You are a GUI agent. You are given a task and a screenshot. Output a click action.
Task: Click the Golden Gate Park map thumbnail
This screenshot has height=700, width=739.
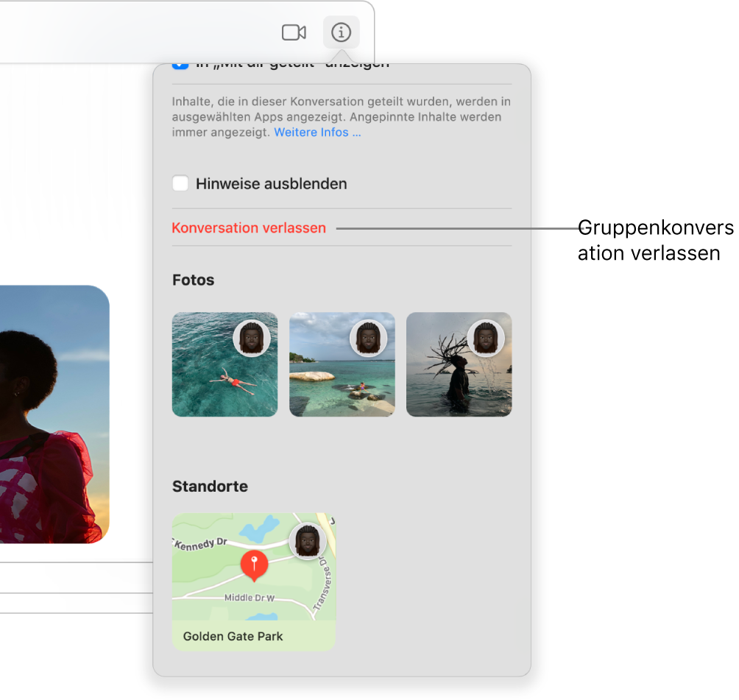pyautogui.click(x=253, y=582)
